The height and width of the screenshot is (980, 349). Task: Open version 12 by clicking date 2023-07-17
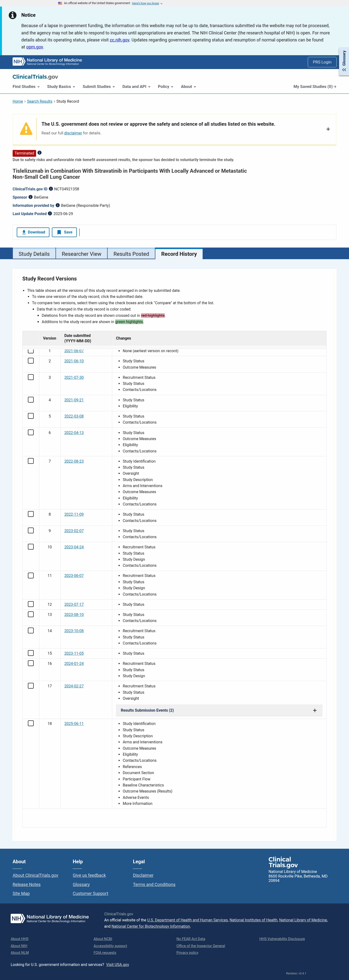(74, 604)
